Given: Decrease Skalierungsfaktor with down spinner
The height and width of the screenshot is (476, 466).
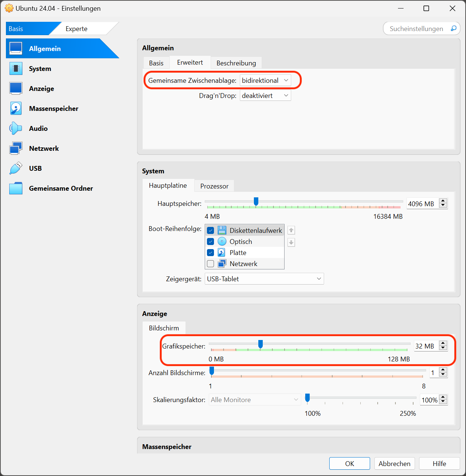Looking at the screenshot, I should tap(443, 402).
